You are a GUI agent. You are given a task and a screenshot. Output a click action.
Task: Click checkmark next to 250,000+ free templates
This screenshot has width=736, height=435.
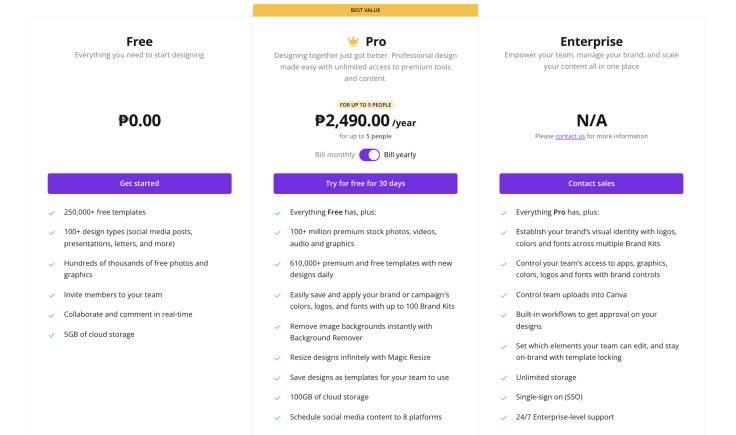pyautogui.click(x=52, y=213)
